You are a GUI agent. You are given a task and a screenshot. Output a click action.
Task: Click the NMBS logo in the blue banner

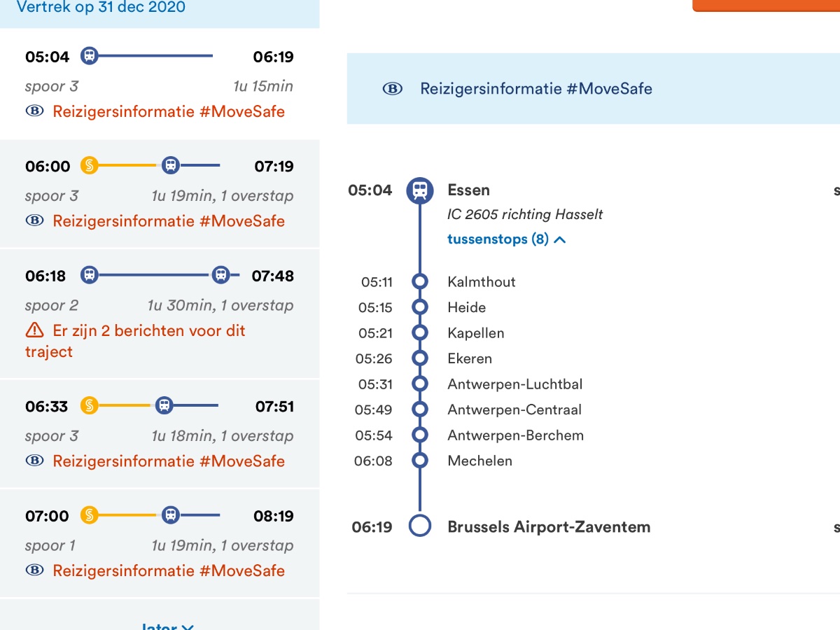tap(393, 89)
